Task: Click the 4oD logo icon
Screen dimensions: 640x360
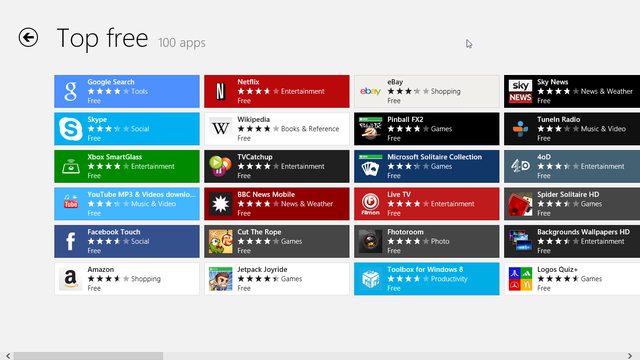Action: (x=520, y=167)
